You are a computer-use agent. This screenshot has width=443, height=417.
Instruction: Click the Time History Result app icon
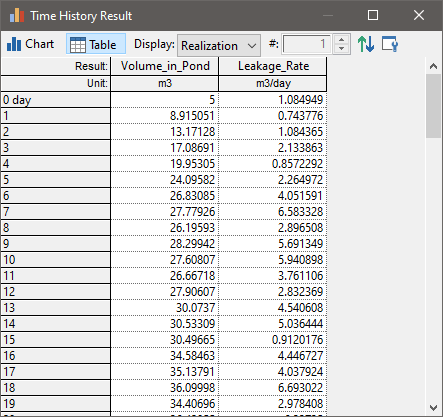coord(17,15)
